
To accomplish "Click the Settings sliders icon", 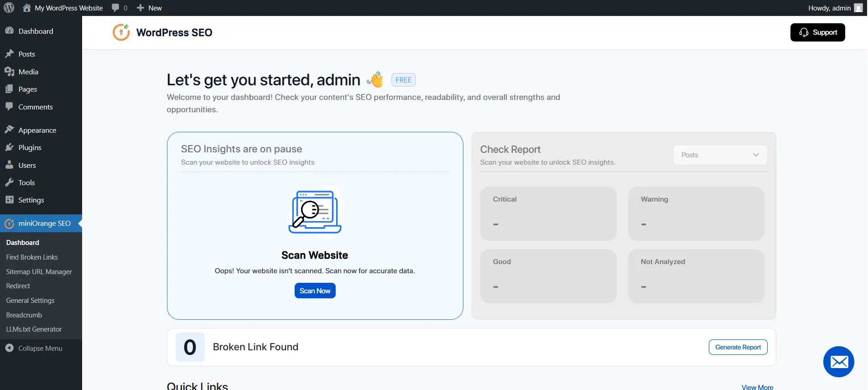I will tap(10, 200).
